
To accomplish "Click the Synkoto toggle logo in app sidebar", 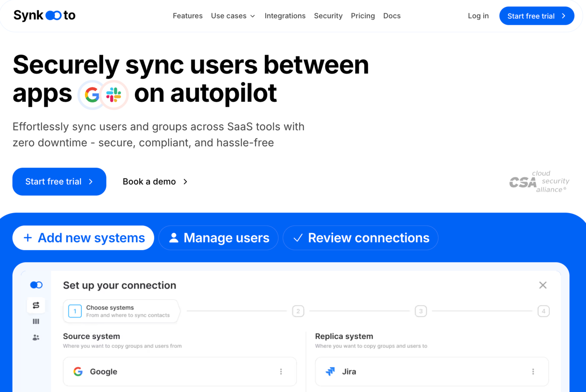I will 36,285.
